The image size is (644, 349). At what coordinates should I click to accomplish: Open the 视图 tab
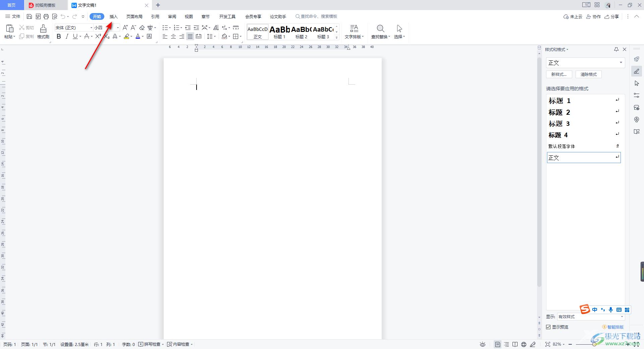(x=189, y=16)
